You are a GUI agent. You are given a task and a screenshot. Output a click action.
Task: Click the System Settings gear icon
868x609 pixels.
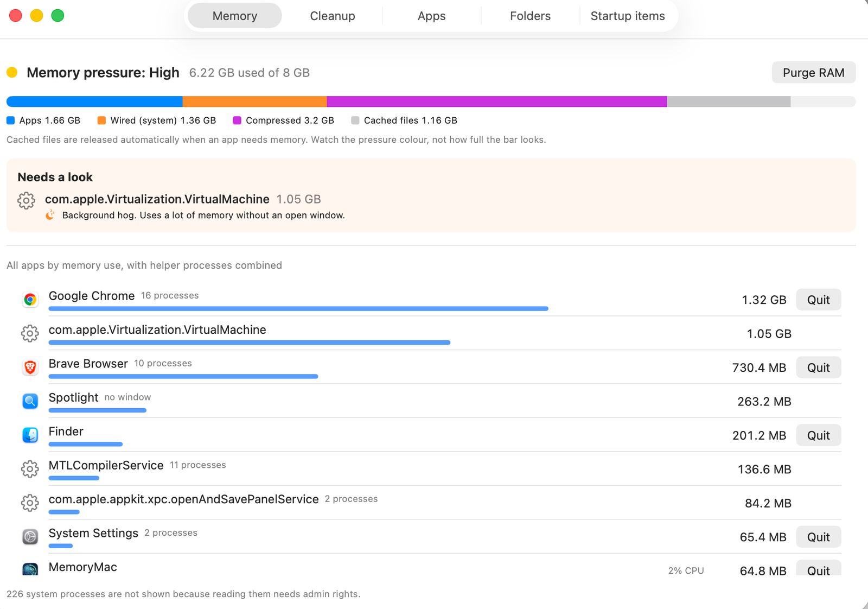(30, 537)
